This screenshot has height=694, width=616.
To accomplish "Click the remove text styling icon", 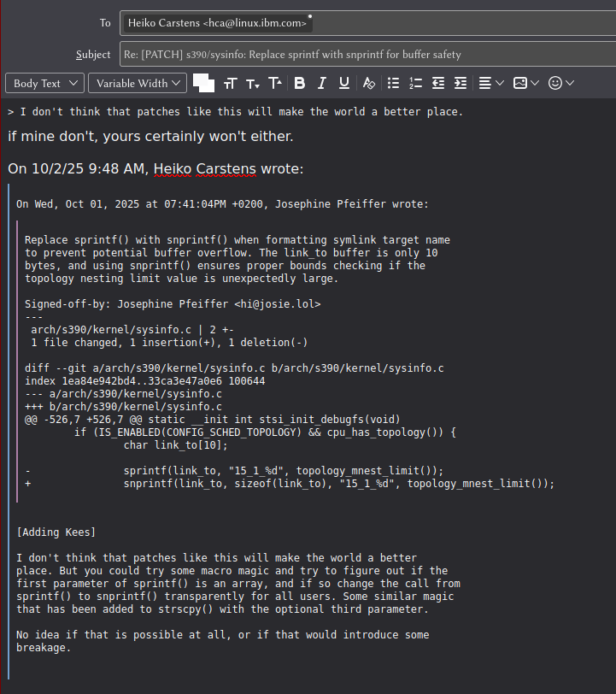I will point(369,83).
